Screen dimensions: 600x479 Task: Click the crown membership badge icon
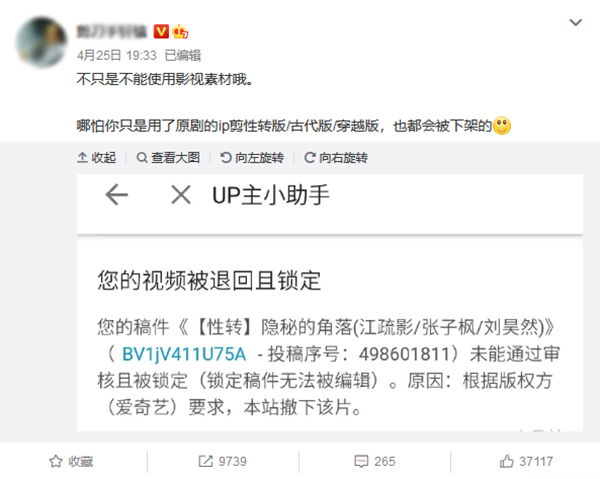click(x=180, y=31)
